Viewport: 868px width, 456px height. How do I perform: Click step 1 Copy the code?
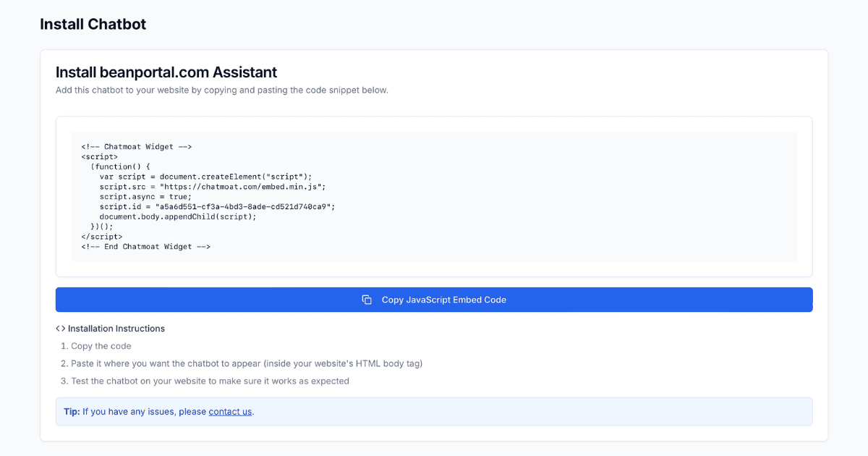click(x=101, y=346)
